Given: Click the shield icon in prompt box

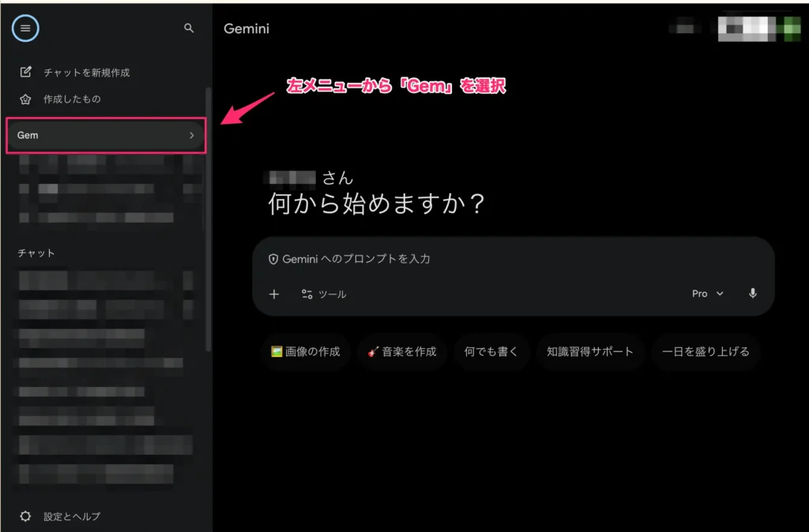Looking at the screenshot, I should 273,260.
